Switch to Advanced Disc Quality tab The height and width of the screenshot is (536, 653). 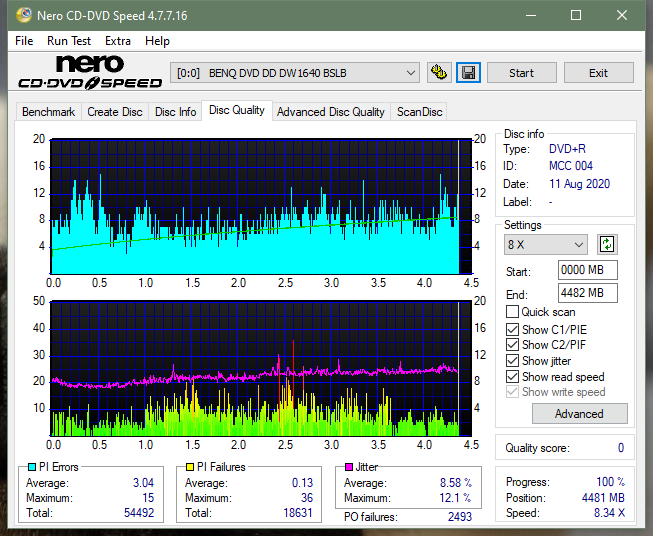tap(331, 112)
